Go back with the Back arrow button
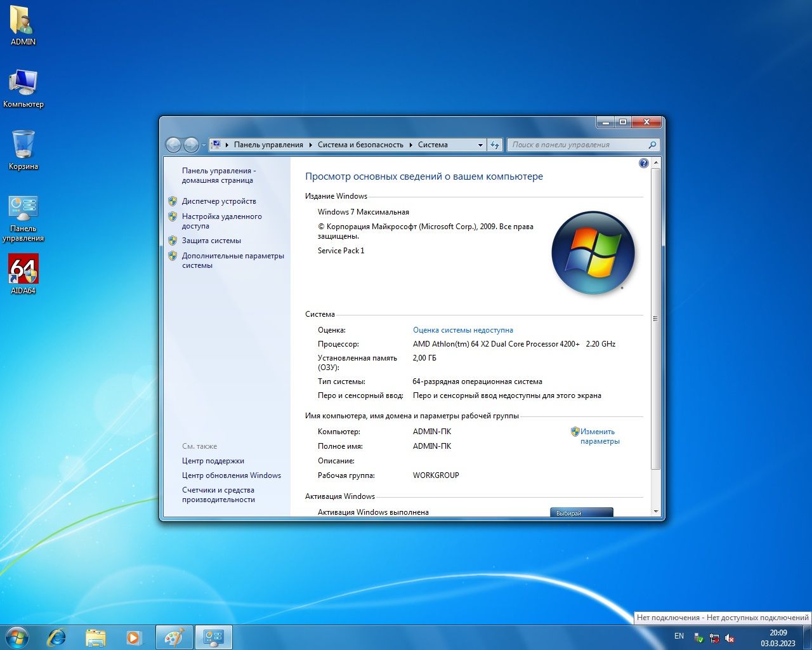Image resolution: width=812 pixels, height=650 pixels. pyautogui.click(x=173, y=145)
